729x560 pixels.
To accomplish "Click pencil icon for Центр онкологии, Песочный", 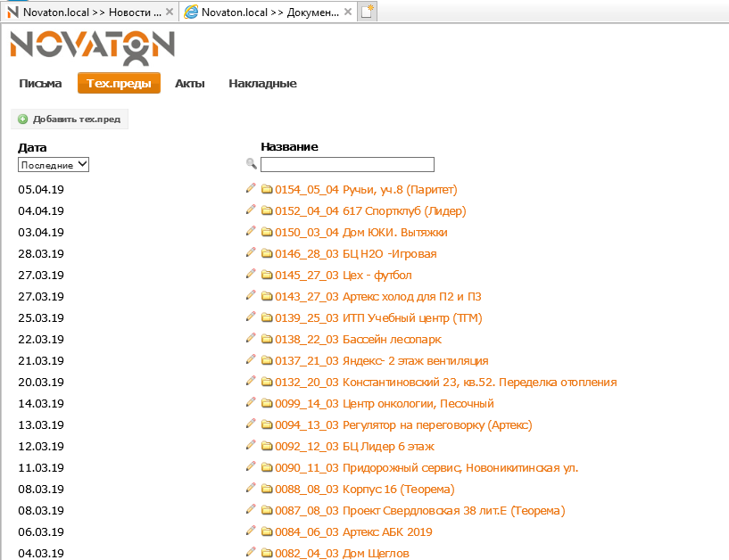I will tap(251, 402).
